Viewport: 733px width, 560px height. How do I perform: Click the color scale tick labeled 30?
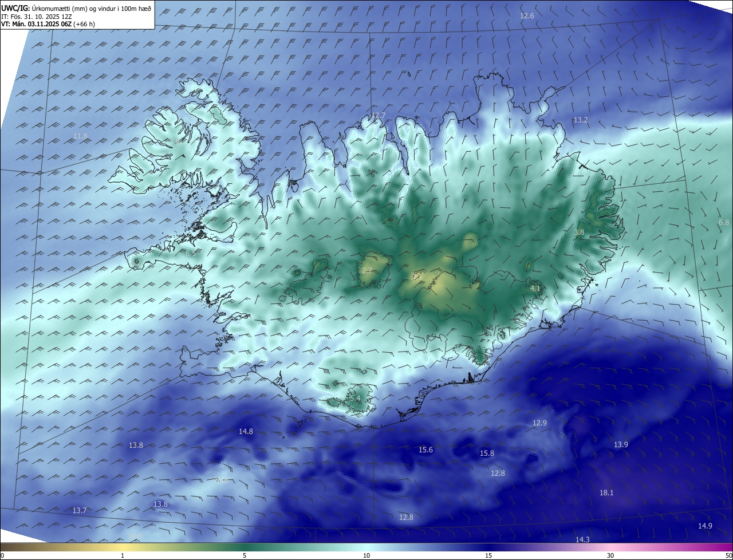pyautogui.click(x=610, y=555)
